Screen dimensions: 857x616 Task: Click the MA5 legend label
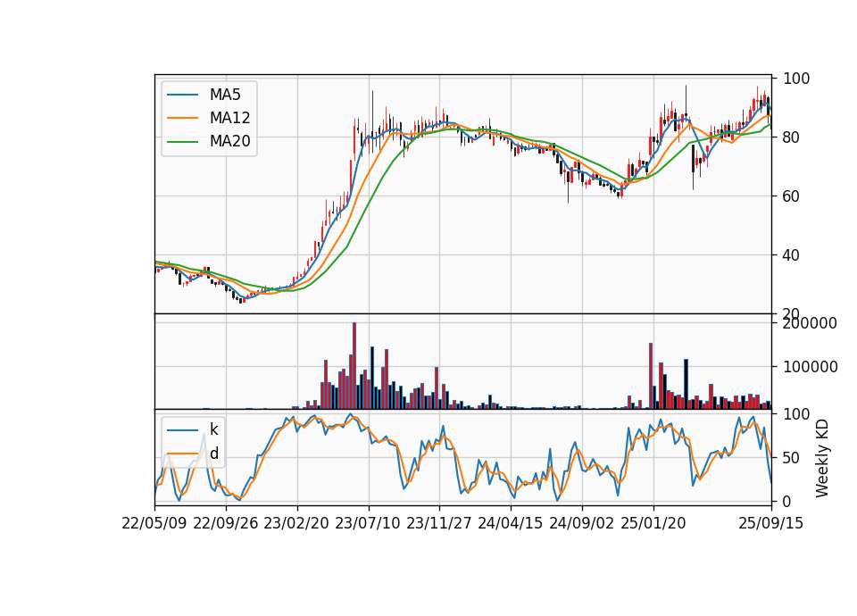point(225,95)
